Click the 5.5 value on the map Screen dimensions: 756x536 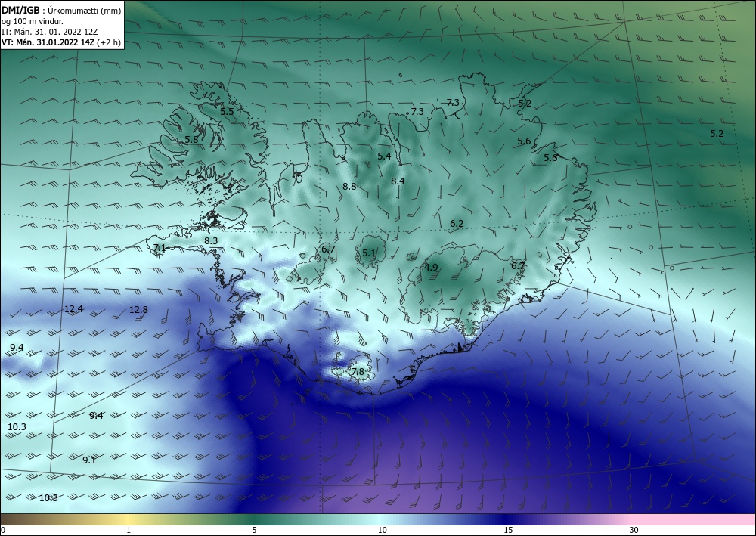(227, 111)
